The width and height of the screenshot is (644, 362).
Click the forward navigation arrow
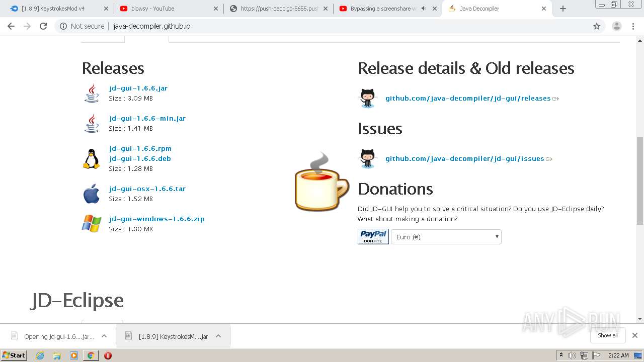[x=27, y=26]
